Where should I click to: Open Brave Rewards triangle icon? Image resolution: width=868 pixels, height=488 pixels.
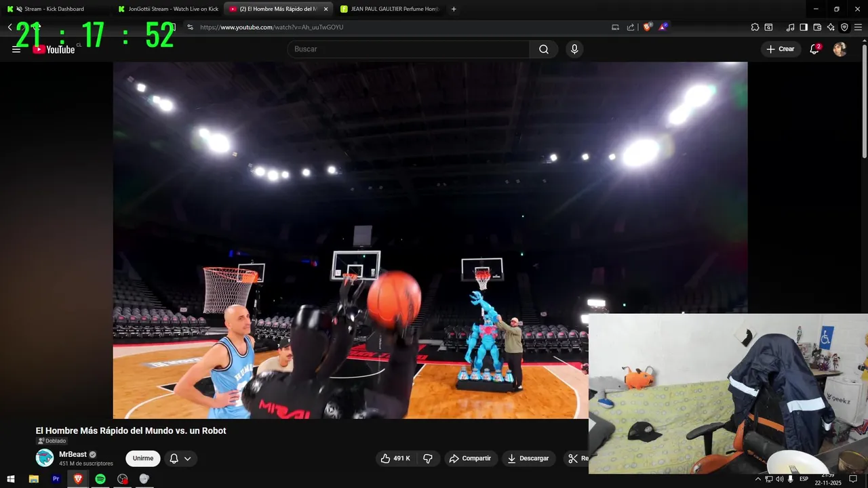click(x=663, y=27)
